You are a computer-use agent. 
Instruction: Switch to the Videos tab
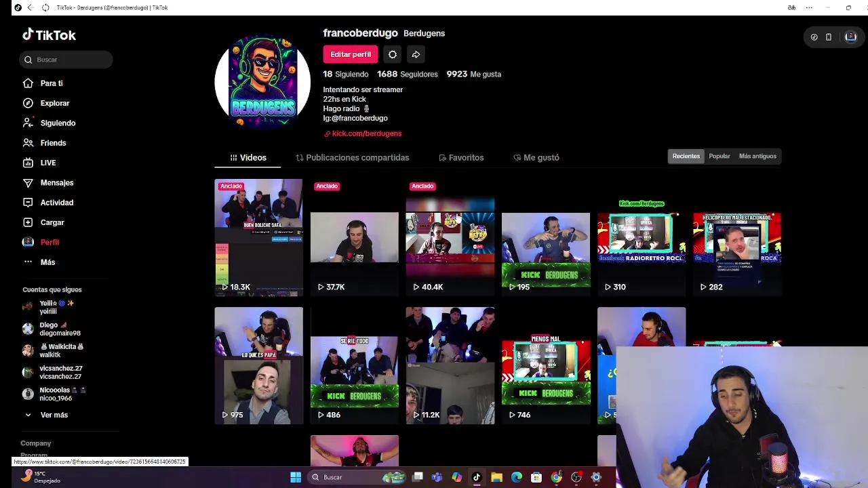248,157
